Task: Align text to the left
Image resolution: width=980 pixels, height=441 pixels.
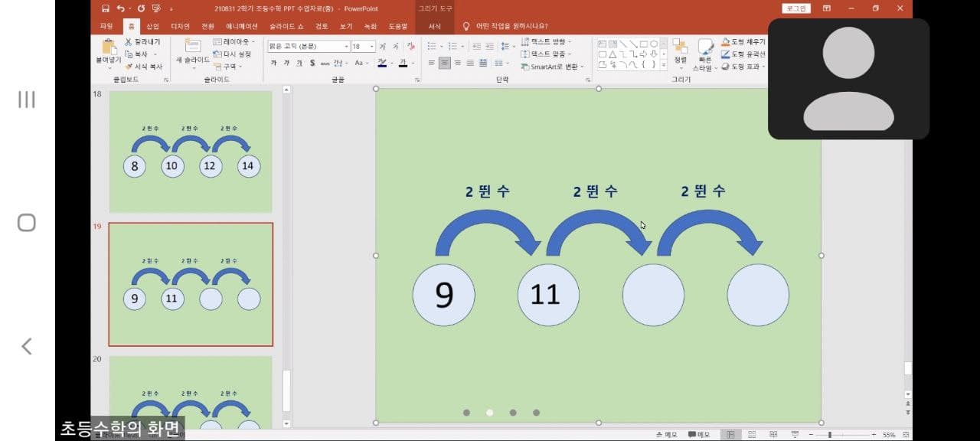Action: (432, 63)
